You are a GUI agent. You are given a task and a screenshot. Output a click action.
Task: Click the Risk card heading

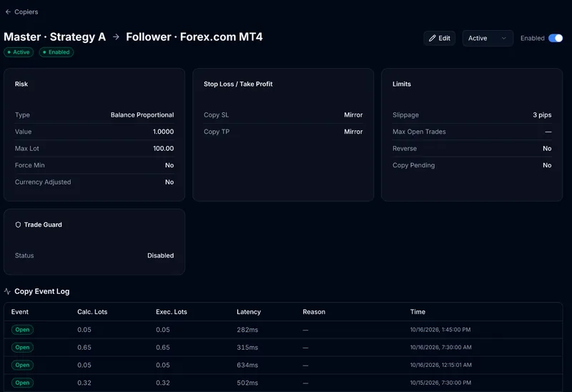point(21,84)
